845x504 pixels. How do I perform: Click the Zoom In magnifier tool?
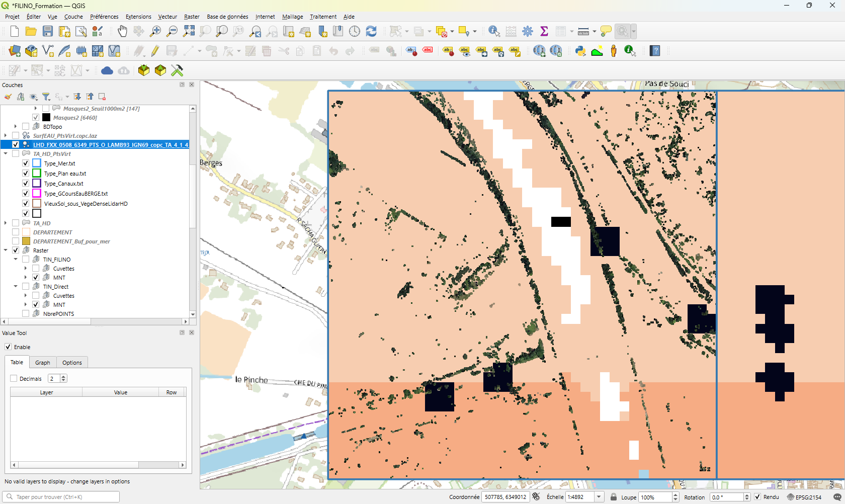pyautogui.click(x=155, y=31)
